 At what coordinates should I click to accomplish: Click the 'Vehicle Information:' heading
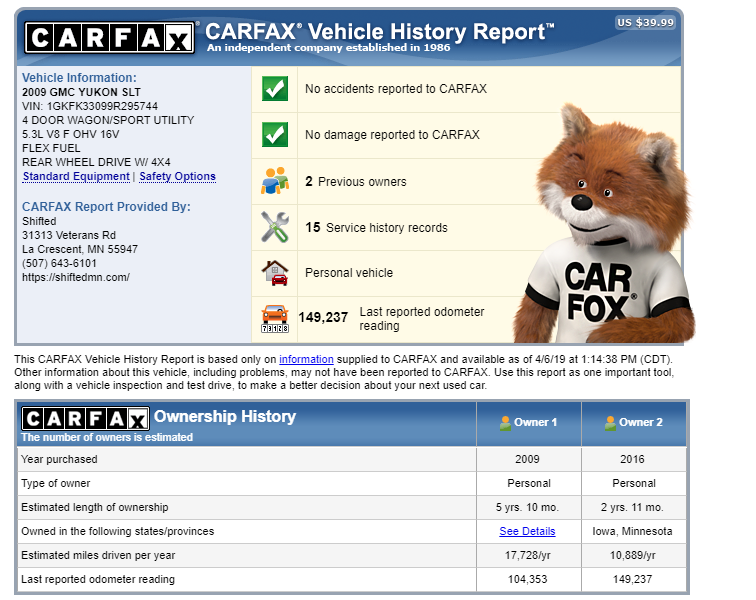click(x=80, y=78)
